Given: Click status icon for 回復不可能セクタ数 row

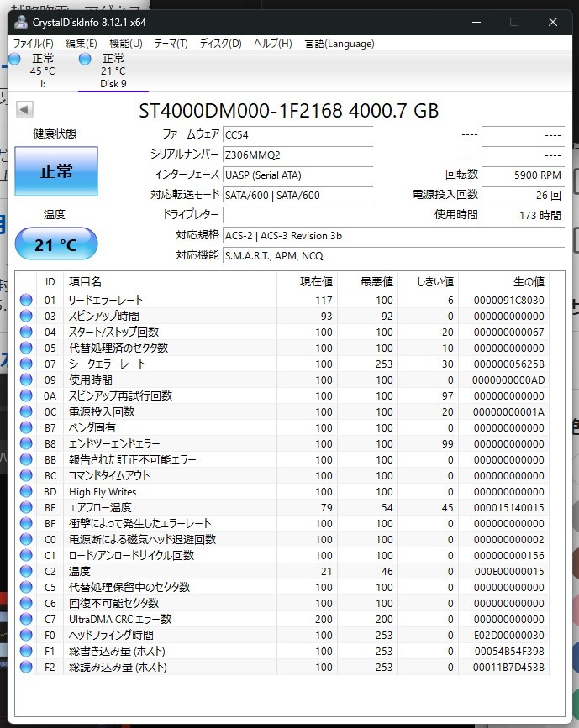Looking at the screenshot, I should (x=26, y=603).
